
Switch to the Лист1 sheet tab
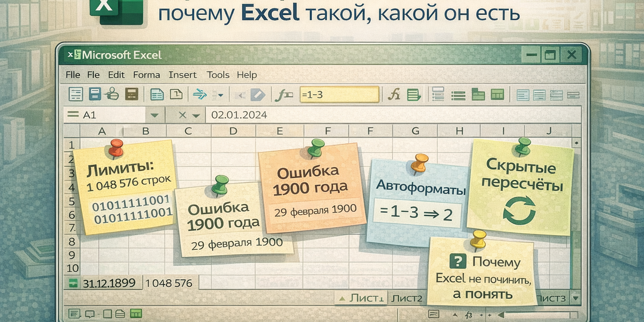pyautogui.click(x=361, y=298)
